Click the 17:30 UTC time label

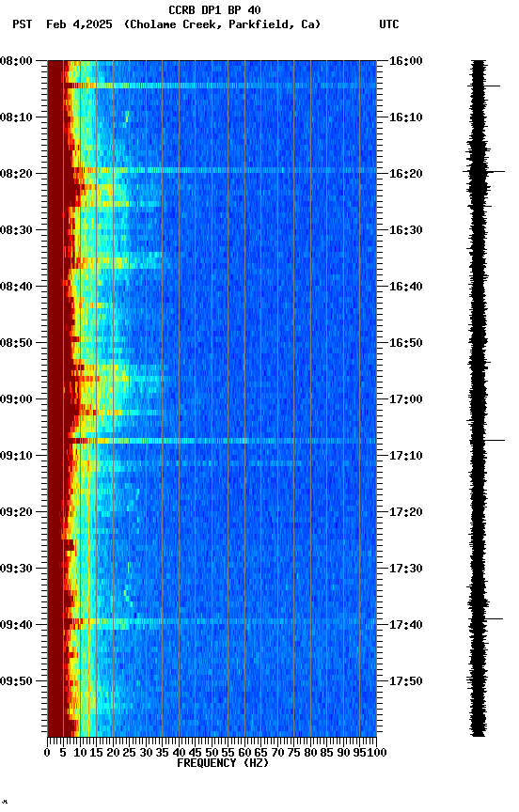click(x=406, y=569)
